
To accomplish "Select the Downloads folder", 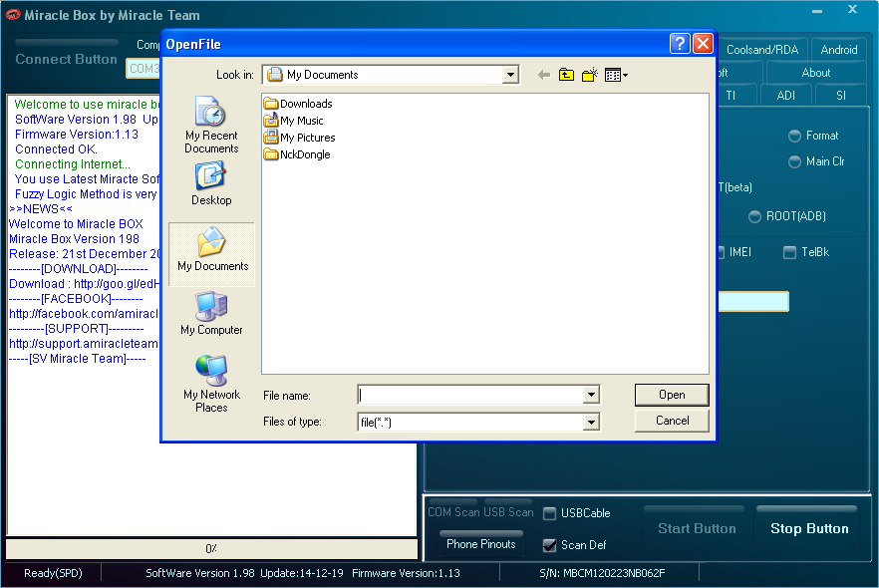I will pyautogui.click(x=298, y=104).
